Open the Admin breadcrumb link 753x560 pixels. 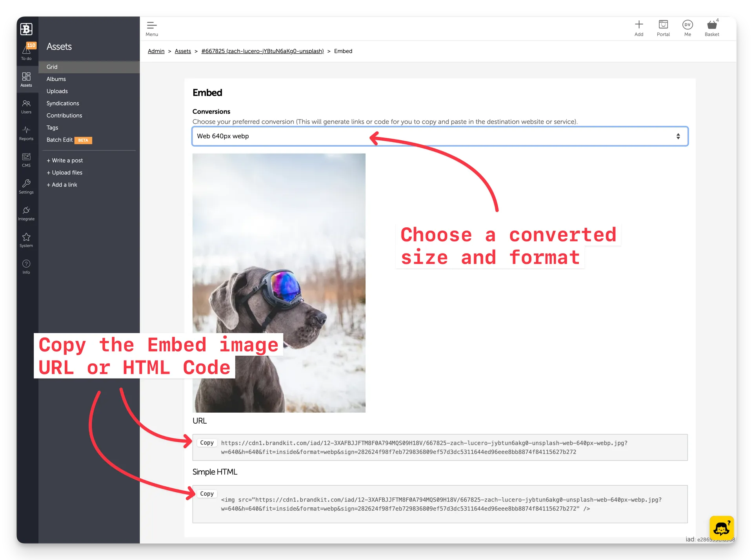tap(156, 51)
